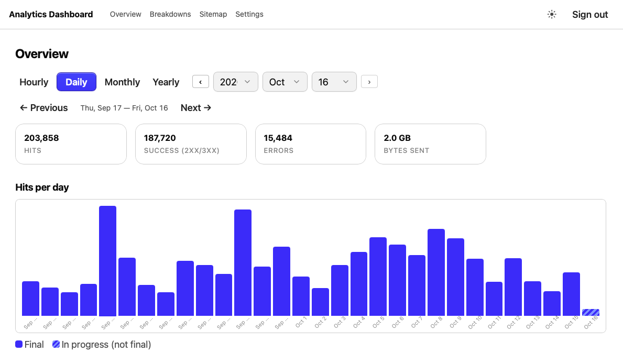Go to the Overview nav item
Screen dimensions: 623x364
(x=126, y=14)
